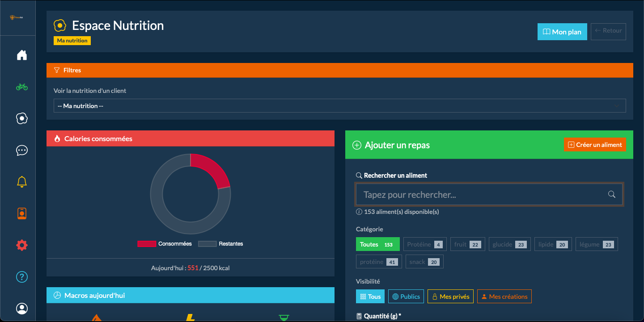Open the nutrition egg icon in sidebar

(22, 118)
